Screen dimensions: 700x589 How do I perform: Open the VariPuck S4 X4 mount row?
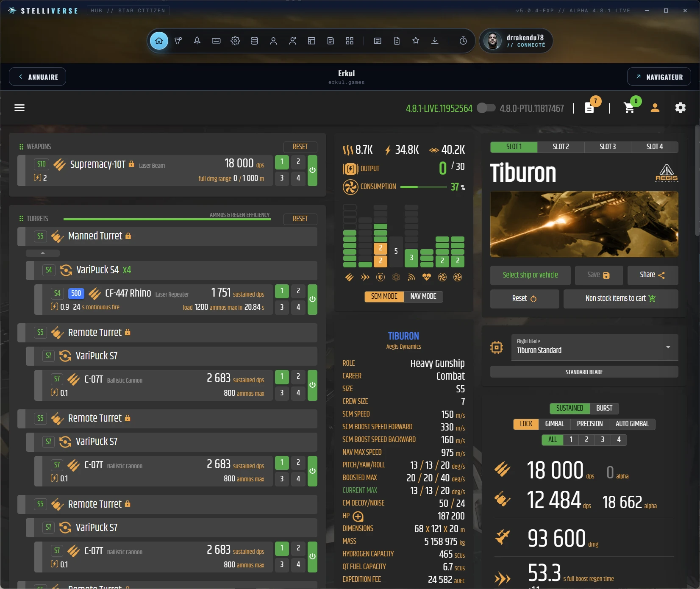point(172,270)
